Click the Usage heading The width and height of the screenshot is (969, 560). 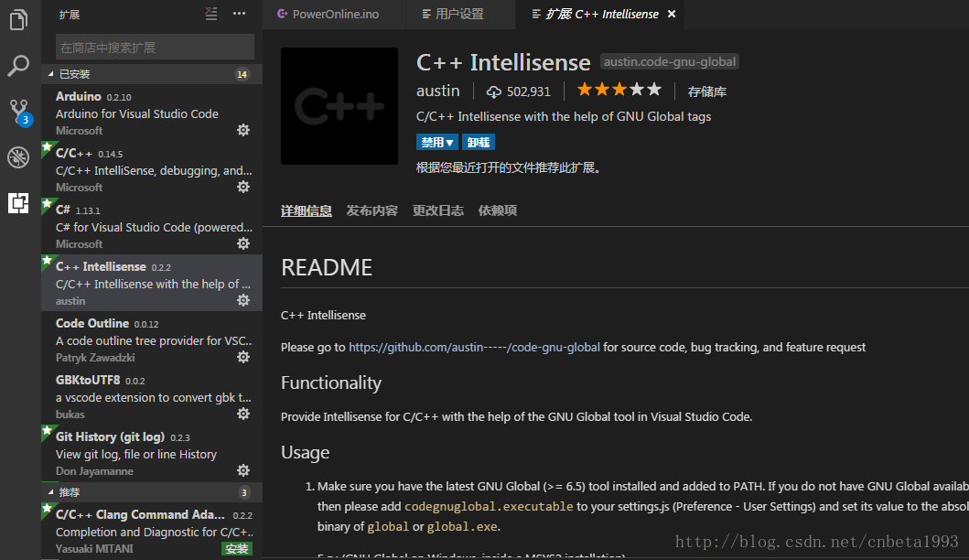[306, 452]
